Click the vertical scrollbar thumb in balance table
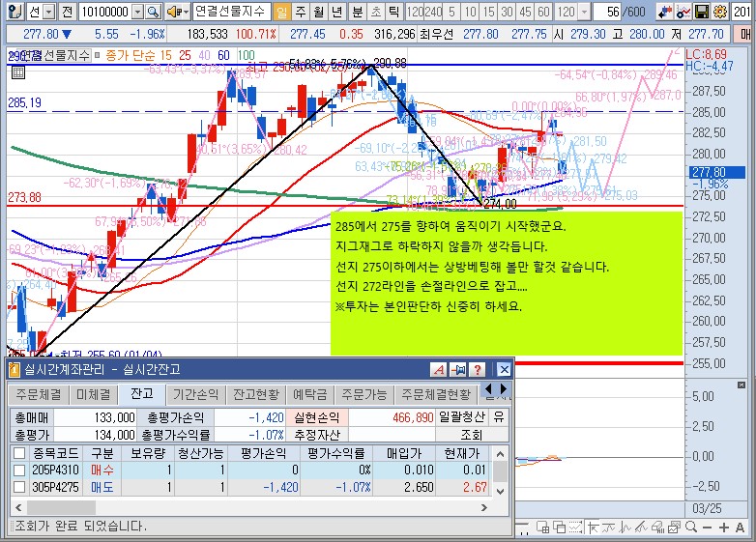Screen dimensions: 756x542 tap(500, 471)
